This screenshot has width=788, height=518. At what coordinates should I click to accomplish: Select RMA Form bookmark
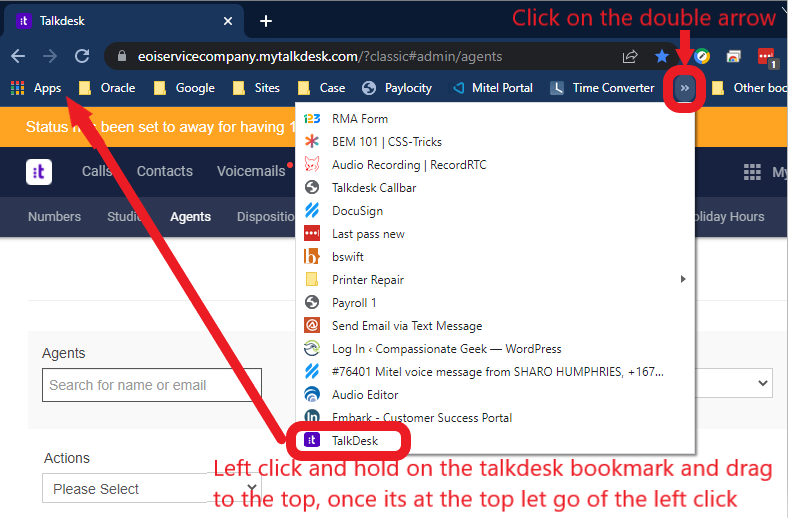(x=495, y=119)
